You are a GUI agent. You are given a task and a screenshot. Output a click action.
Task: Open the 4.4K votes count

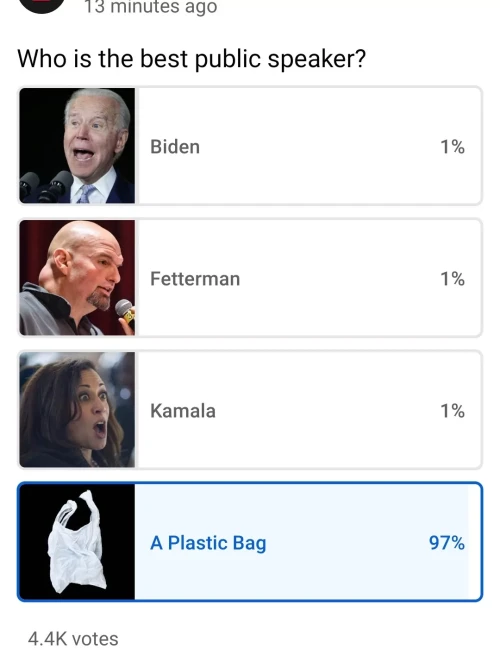coord(73,639)
